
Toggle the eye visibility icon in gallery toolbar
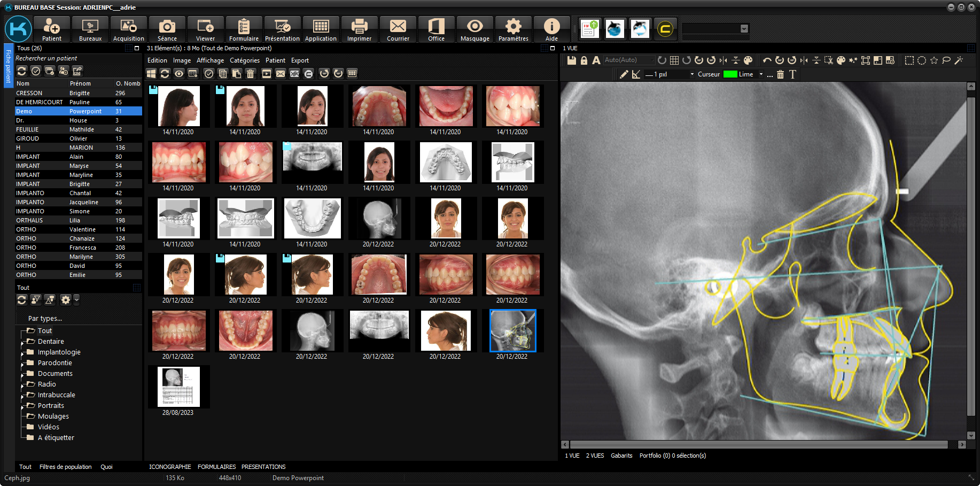179,74
